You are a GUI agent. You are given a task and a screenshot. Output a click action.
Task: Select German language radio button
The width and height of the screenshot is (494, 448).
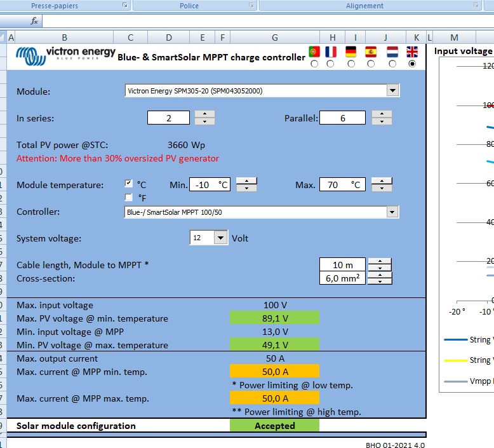point(351,64)
